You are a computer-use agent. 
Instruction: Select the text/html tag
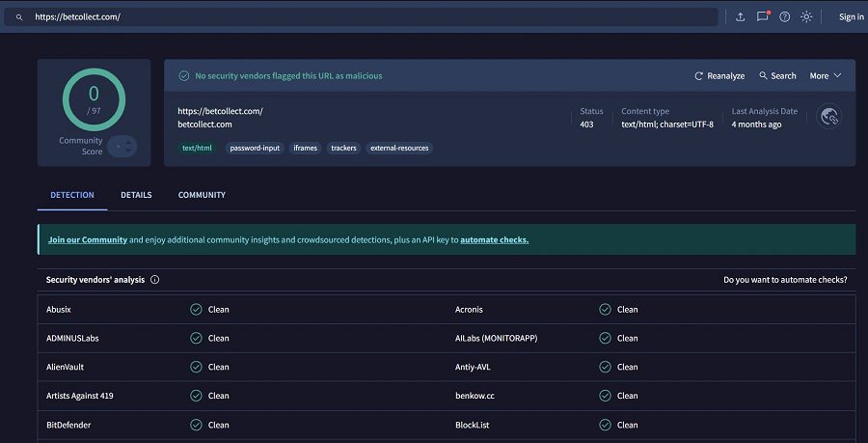point(198,149)
